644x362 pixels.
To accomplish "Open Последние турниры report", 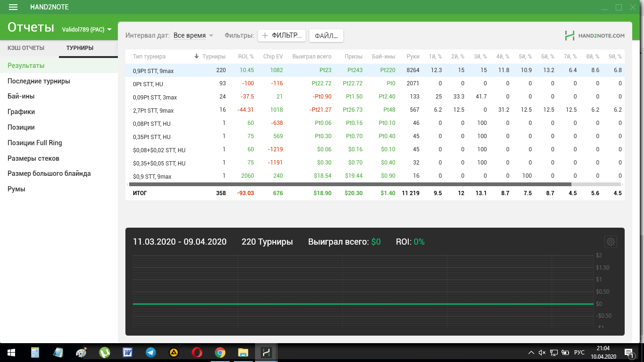I will pyautogui.click(x=59, y=81).
